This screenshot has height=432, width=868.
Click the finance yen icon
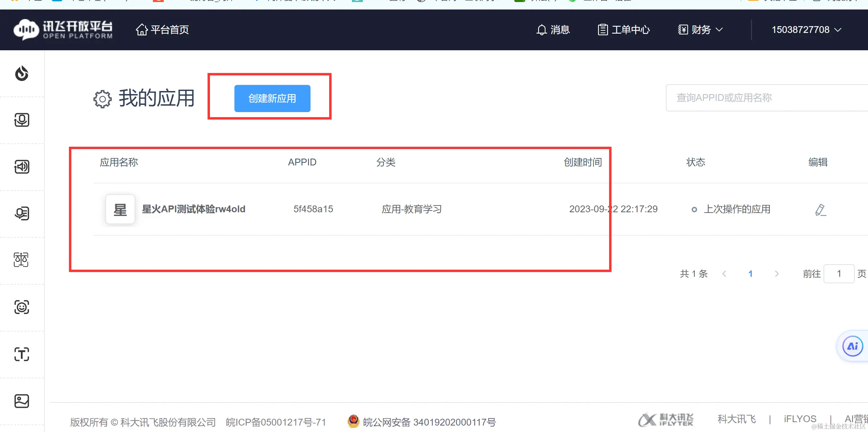coord(683,30)
